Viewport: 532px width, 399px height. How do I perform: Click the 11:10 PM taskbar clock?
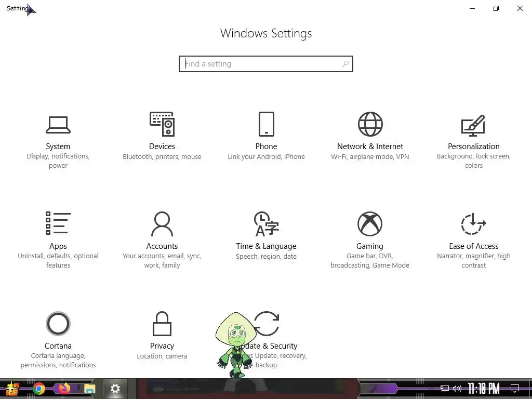coord(484,389)
